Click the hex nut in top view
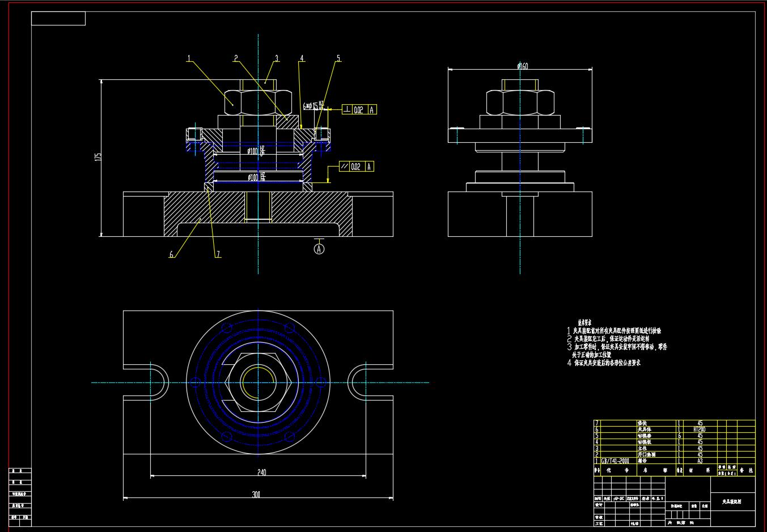Image resolution: width=767 pixels, height=532 pixels. pyautogui.click(x=259, y=382)
